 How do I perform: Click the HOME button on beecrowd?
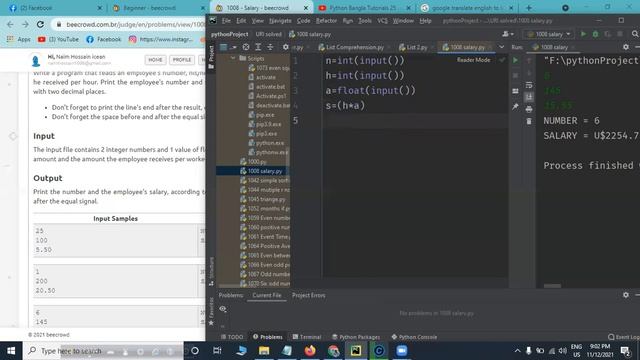point(155,60)
